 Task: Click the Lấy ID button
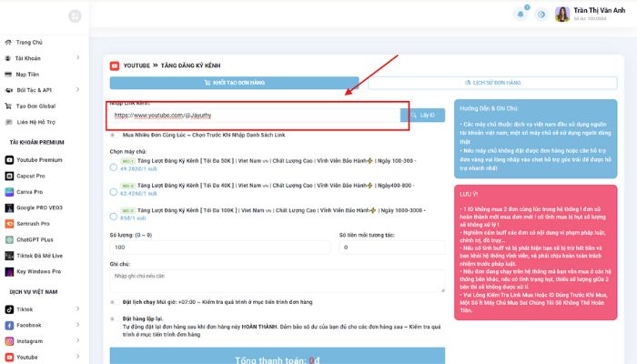[422, 115]
